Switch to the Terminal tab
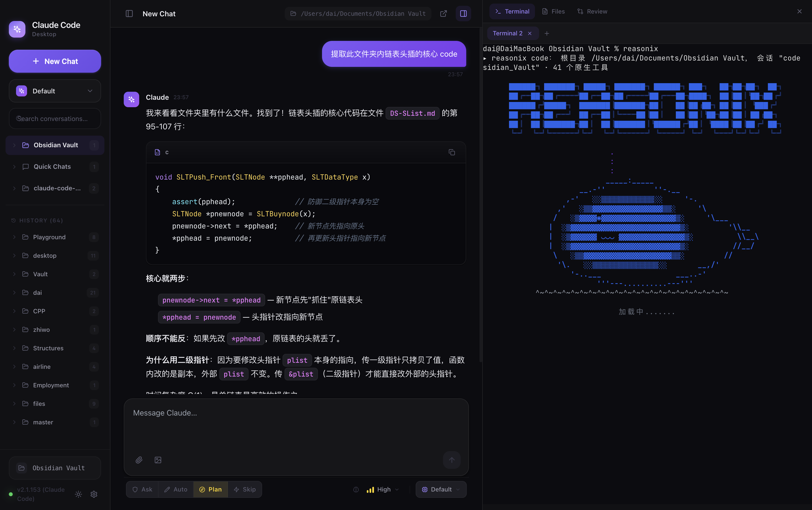This screenshot has height=510, width=812. tap(512, 12)
